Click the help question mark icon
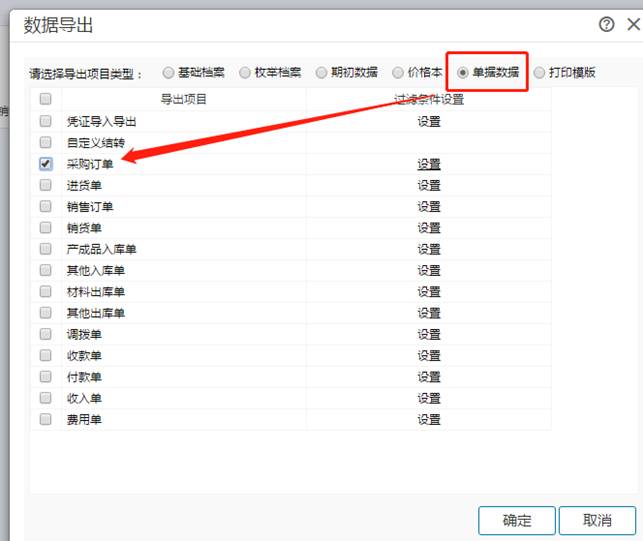This screenshot has height=541, width=643. point(606,25)
